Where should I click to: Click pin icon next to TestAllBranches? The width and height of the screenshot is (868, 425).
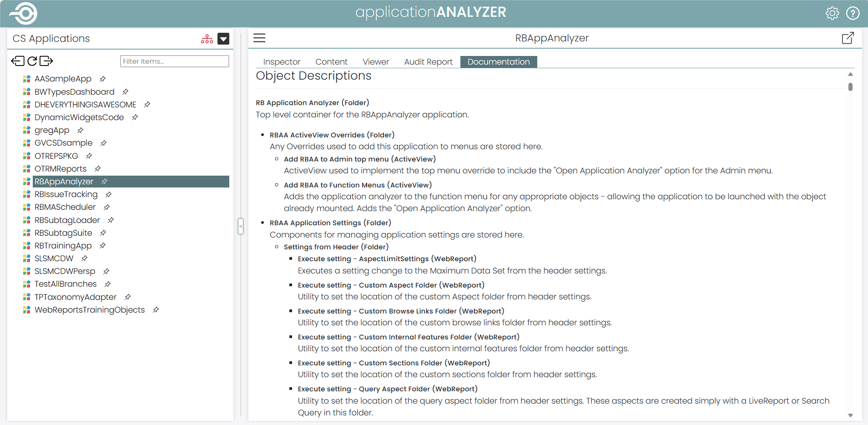click(x=108, y=284)
